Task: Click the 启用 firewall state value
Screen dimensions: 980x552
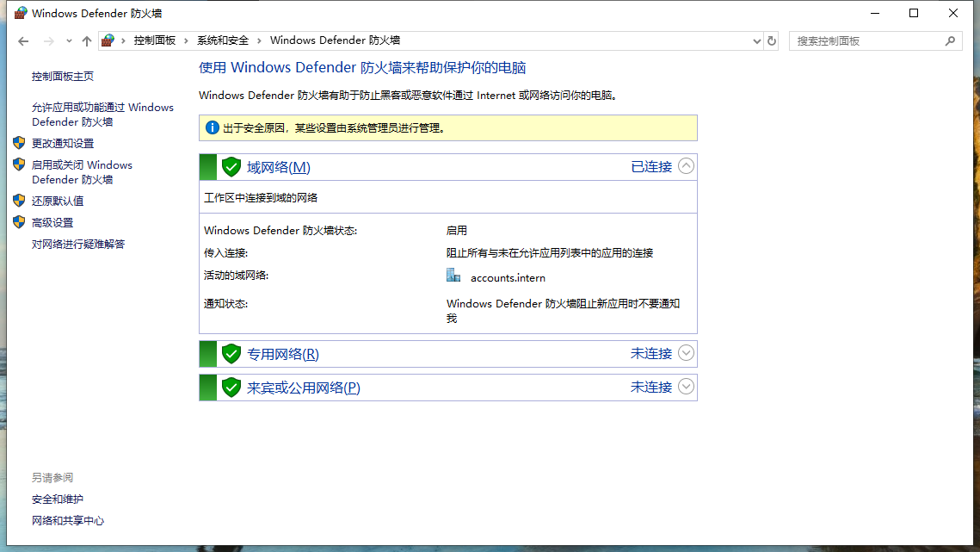Action: click(x=456, y=230)
